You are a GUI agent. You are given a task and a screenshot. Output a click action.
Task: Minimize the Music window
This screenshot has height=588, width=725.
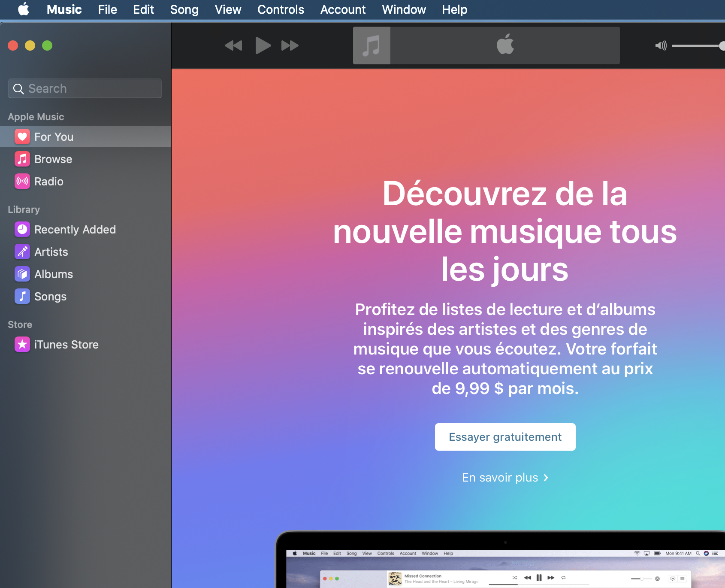[x=30, y=45]
